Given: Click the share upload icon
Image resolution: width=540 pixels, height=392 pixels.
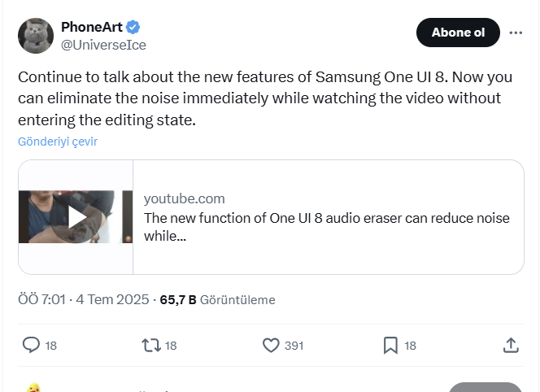Looking at the screenshot, I should coord(511,345).
